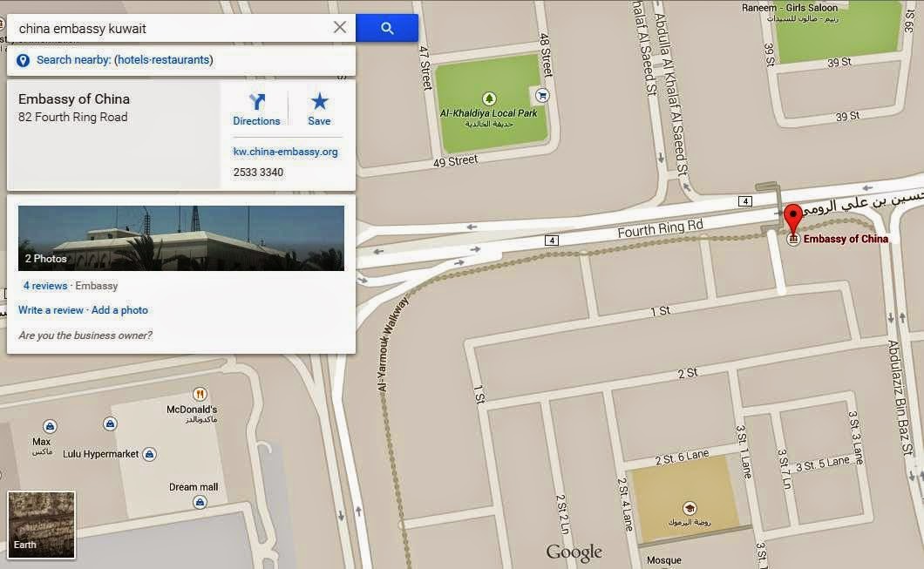Switch to Earth satellite view
The height and width of the screenshot is (569, 924).
coord(41,525)
